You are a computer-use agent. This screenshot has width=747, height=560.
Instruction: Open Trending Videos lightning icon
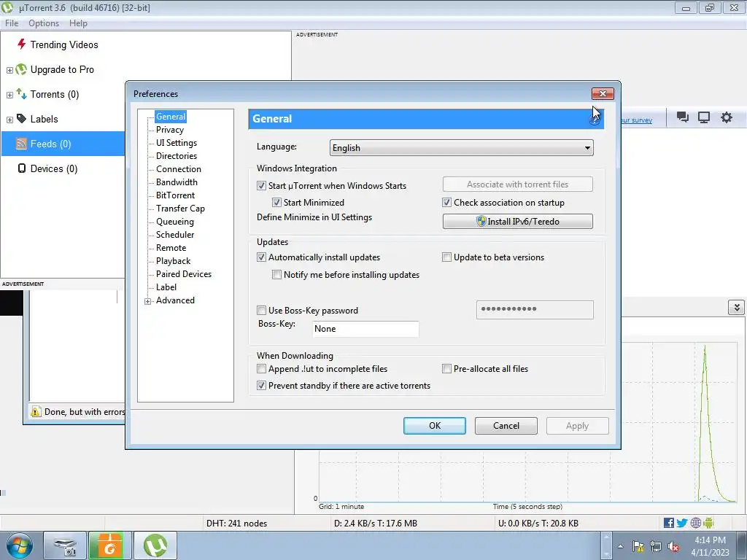click(21, 44)
